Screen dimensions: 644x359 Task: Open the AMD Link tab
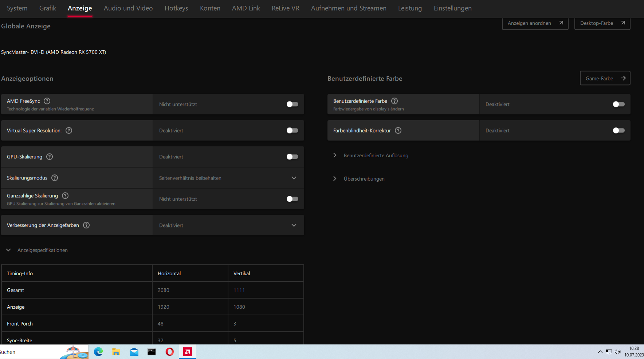click(246, 8)
